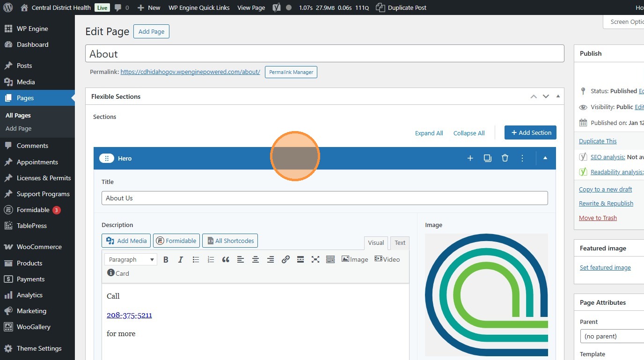This screenshot has width=644, height=360.
Task: Click the Move to Trash link
Action: [598, 218]
